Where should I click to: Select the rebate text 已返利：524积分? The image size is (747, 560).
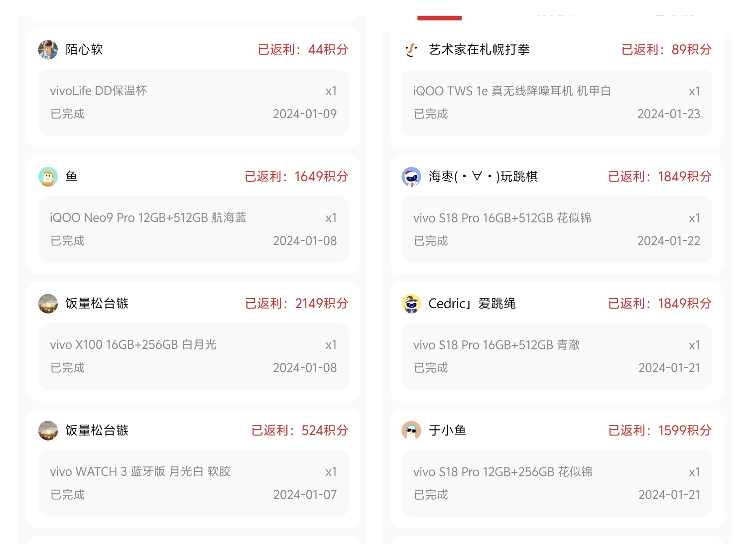(x=300, y=431)
